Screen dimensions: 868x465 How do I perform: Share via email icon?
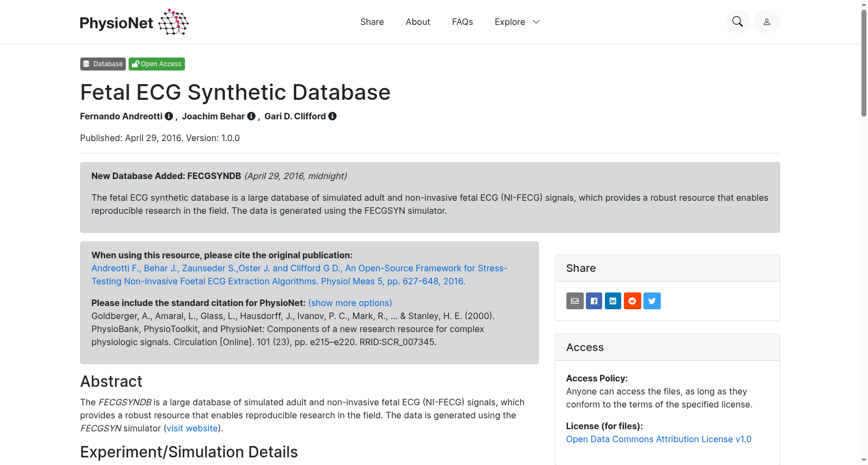tap(575, 301)
